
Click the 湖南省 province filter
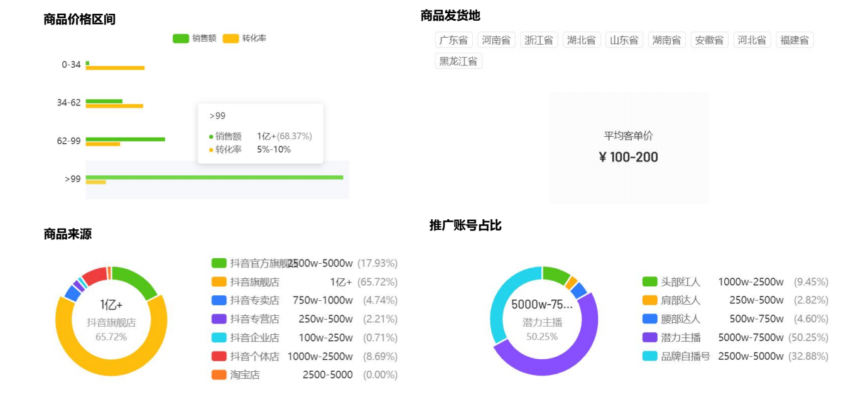pos(668,40)
